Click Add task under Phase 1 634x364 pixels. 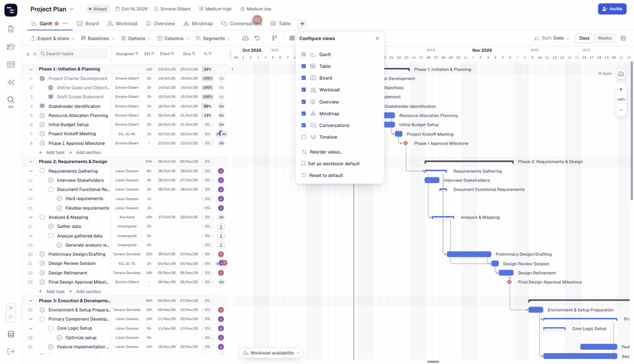tap(52, 152)
